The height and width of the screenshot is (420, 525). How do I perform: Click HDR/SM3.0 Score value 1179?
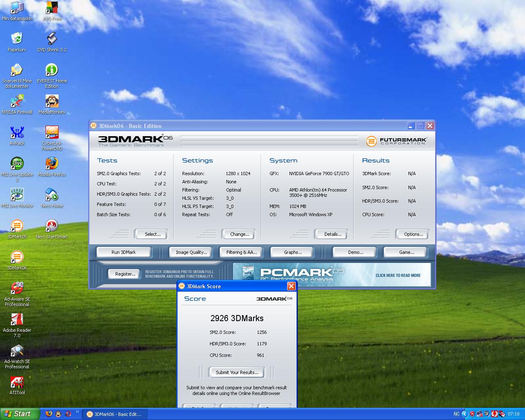[261, 344]
